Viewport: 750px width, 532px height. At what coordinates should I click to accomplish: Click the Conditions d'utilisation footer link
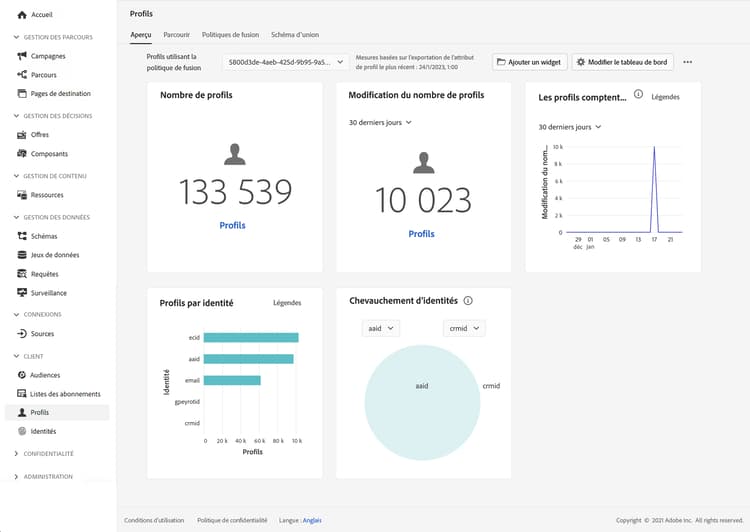pos(154,520)
